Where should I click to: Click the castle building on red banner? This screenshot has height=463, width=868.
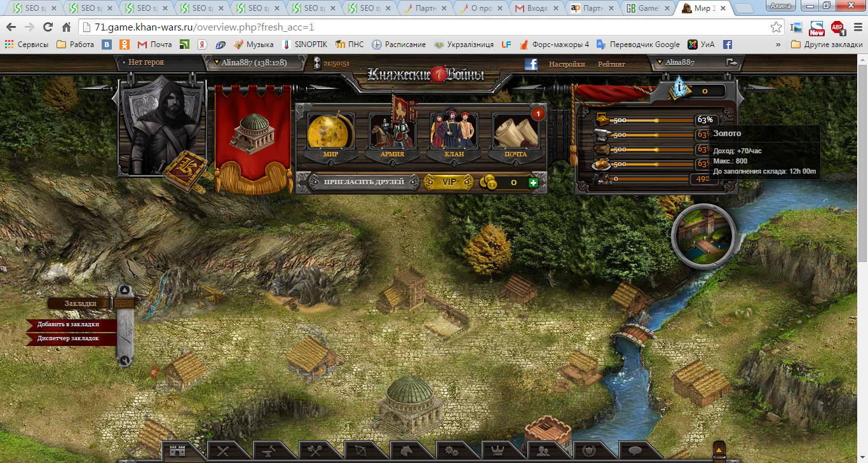click(254, 135)
